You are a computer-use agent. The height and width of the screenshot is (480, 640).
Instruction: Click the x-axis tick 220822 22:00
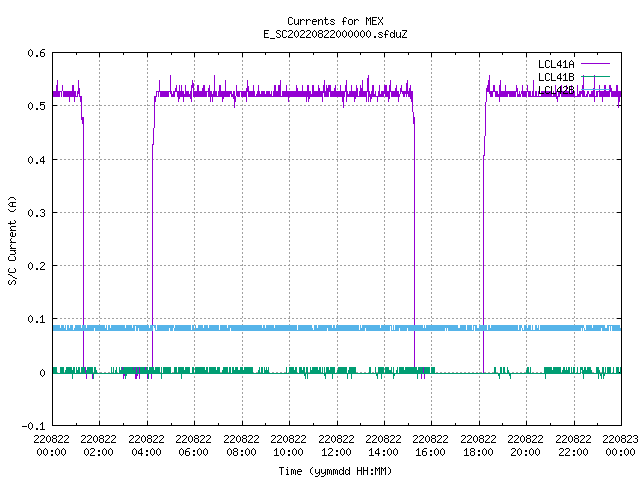tap(573, 446)
